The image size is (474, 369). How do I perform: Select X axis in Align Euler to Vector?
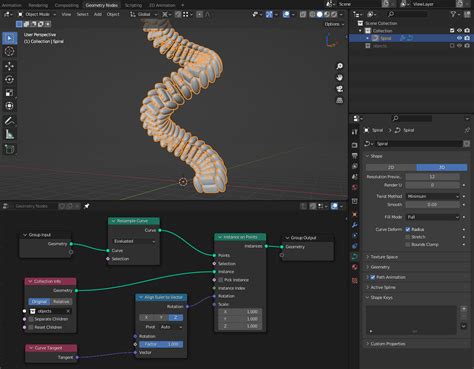coord(146,317)
